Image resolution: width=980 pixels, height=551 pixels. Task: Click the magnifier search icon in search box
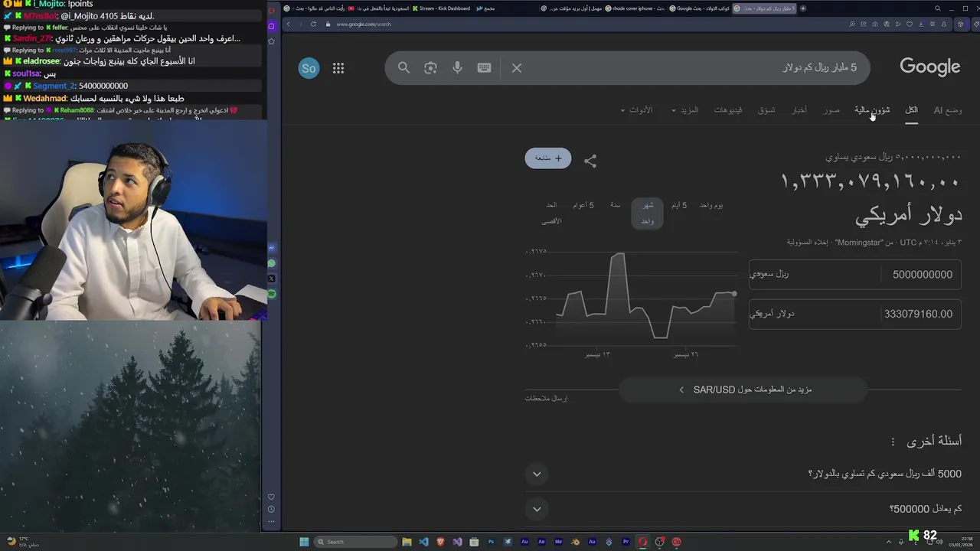[x=403, y=67]
